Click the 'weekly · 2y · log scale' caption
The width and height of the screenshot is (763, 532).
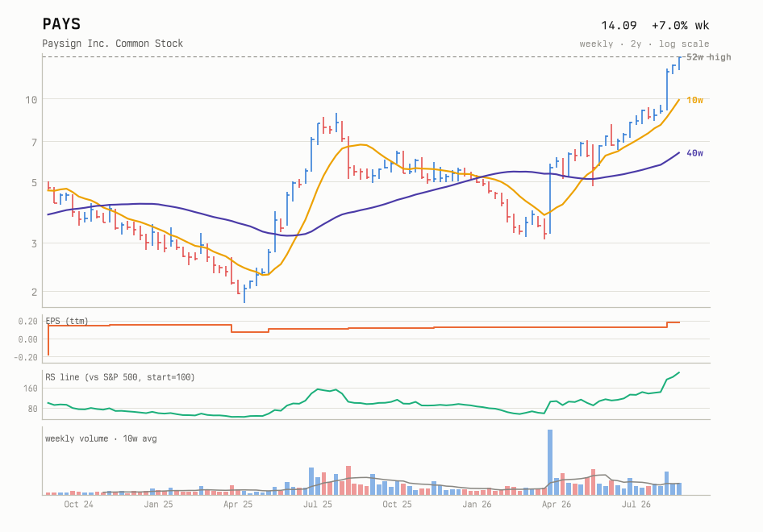[644, 44]
